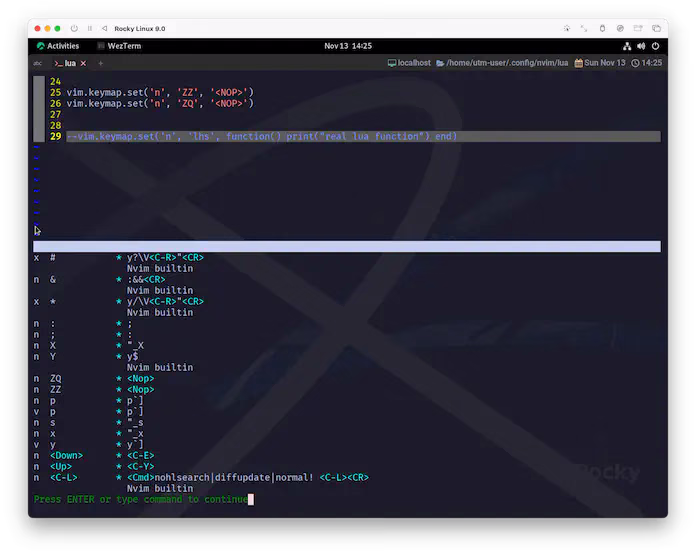Screen dimensions: 696x555
Task: Click the y/\V<C-R>"<CR> mapping text
Action: pos(165,301)
